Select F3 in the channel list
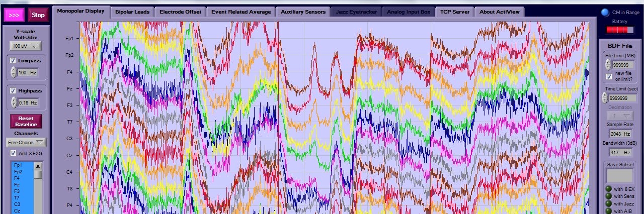The height and width of the screenshot is (214, 644). click(23, 191)
